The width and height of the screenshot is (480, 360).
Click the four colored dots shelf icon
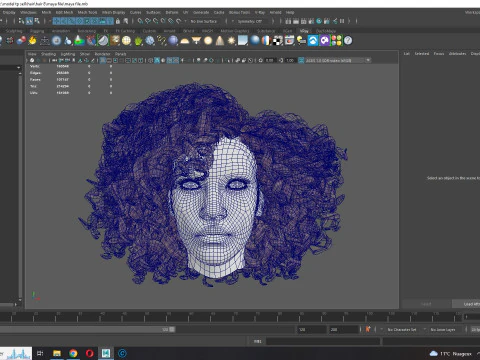tap(337, 40)
